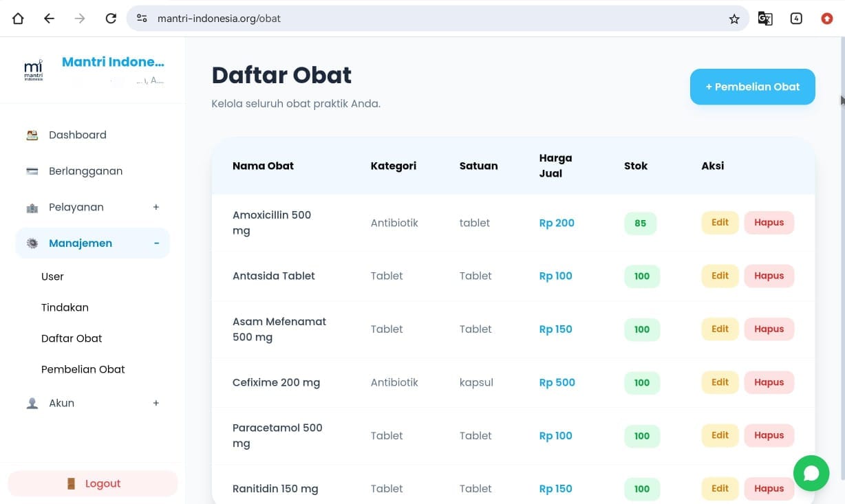
Task: Bookmark this page with the star icon
Action: [x=734, y=19]
